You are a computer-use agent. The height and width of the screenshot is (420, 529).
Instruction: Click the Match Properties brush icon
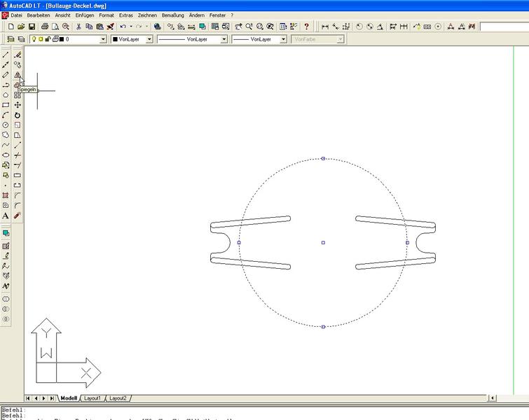(110, 27)
